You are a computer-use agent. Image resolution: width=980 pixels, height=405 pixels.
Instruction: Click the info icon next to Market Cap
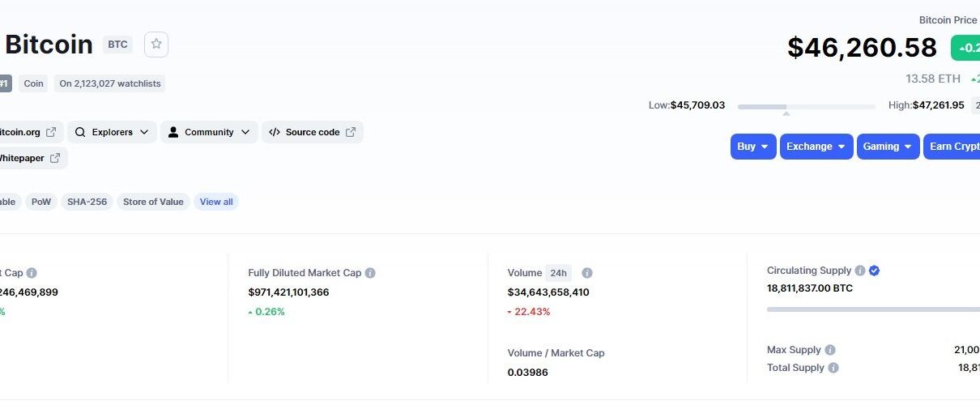(x=32, y=273)
